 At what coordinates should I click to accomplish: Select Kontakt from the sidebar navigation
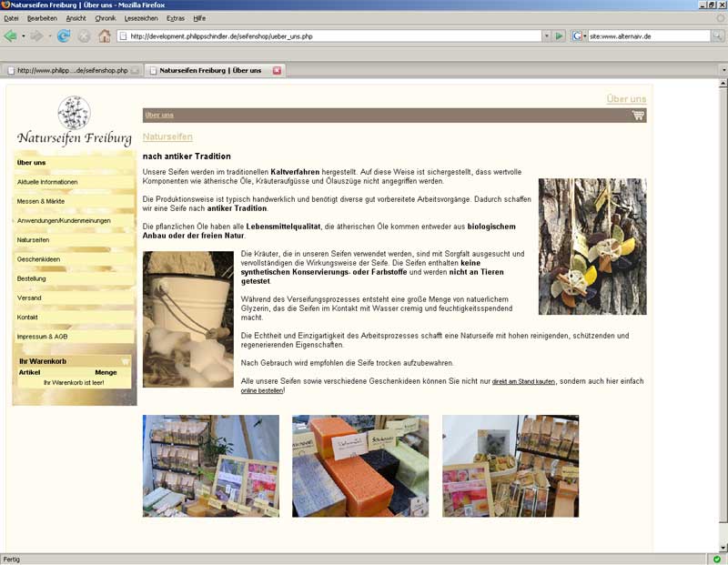[27, 317]
